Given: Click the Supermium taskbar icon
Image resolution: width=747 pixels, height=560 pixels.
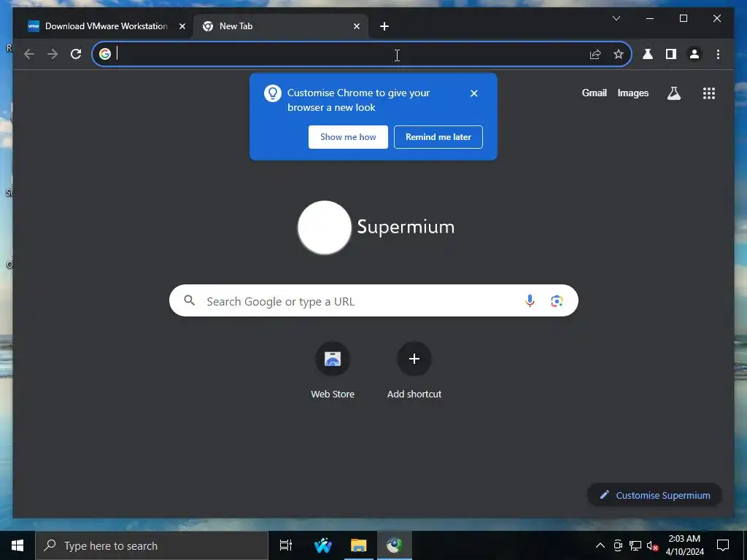Looking at the screenshot, I should point(395,545).
